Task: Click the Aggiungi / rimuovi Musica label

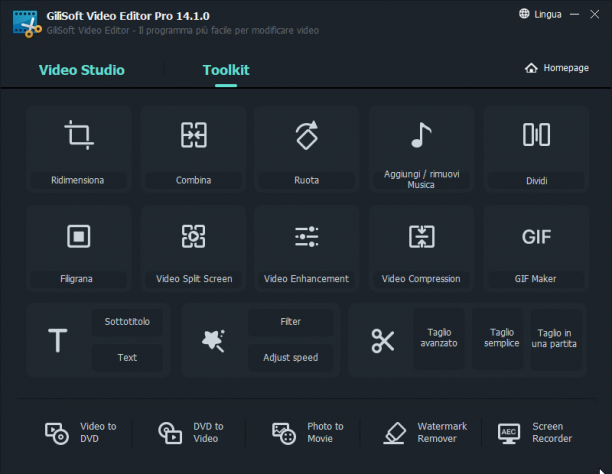Action: (422, 179)
